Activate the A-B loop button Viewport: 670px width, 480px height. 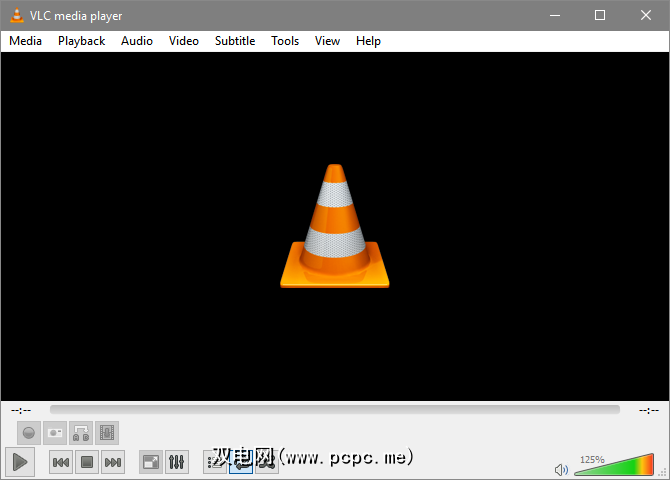[x=81, y=433]
